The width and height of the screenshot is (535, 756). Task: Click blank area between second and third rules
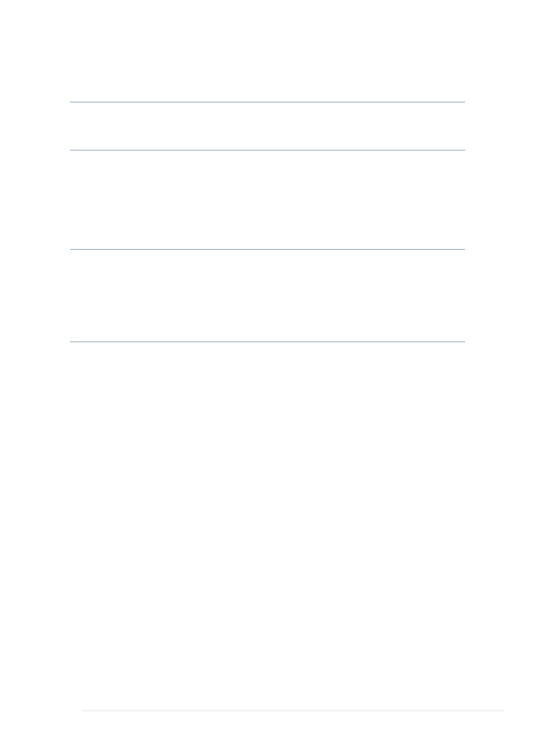click(x=267, y=200)
